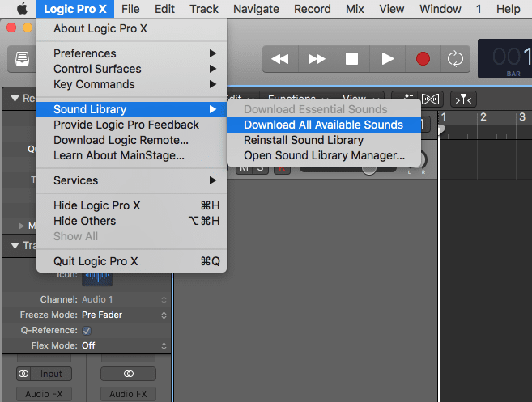Click the first channel strip Audio FX slot
The height and width of the screenshot is (402, 532).
(x=44, y=394)
